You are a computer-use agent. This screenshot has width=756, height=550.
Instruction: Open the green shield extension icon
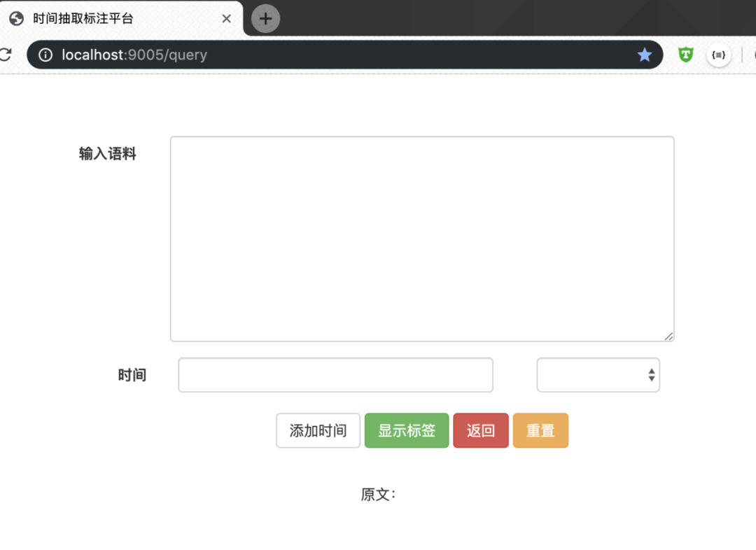(x=685, y=55)
